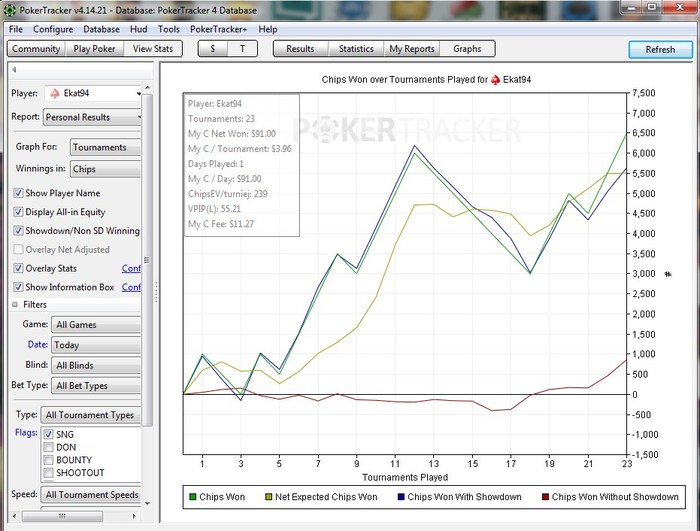
Task: Open the Tools menu
Action: point(169,29)
